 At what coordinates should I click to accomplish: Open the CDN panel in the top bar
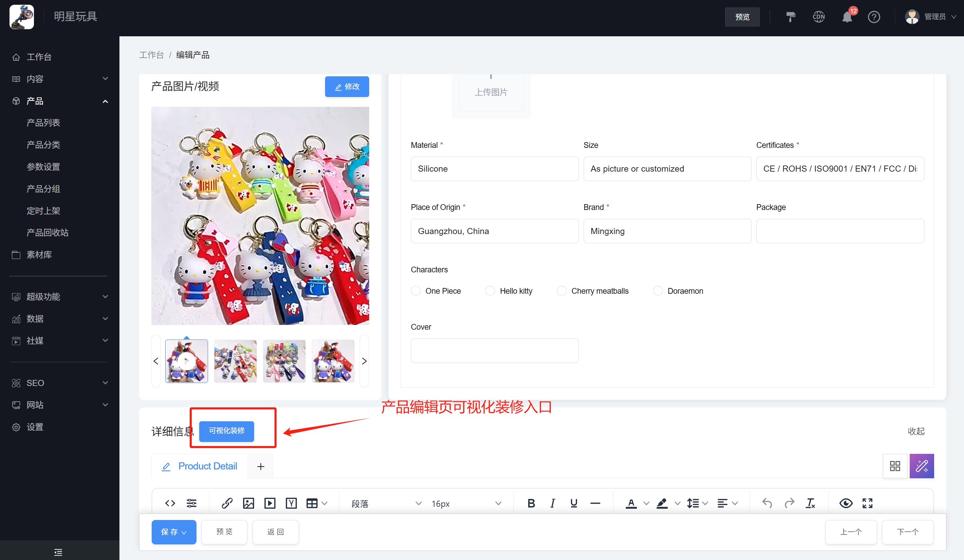coord(819,16)
